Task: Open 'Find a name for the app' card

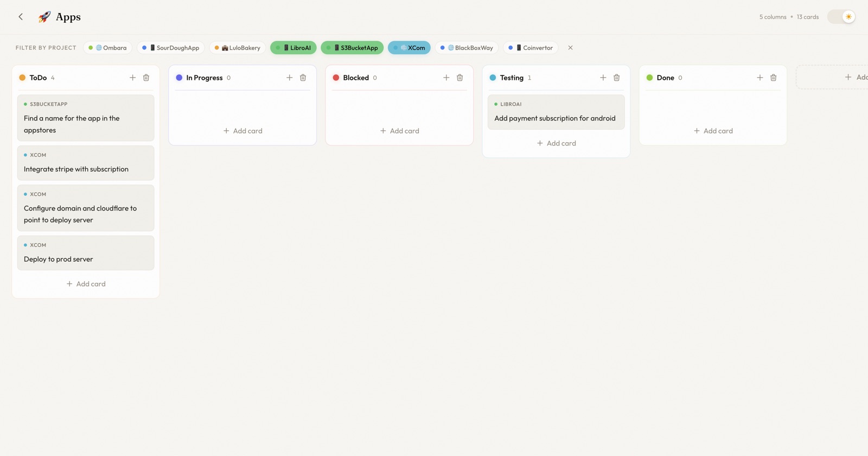Action: (x=86, y=118)
